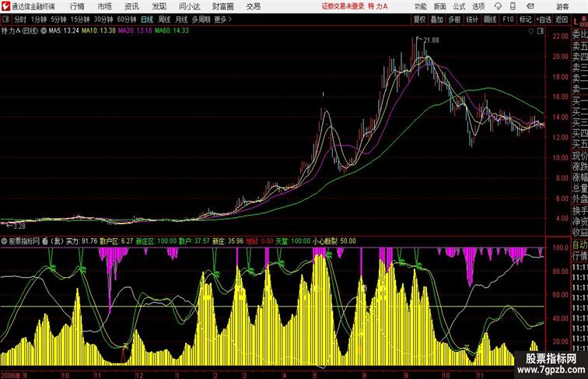Click the 返回 back button
588x379 pixels.
point(562,19)
